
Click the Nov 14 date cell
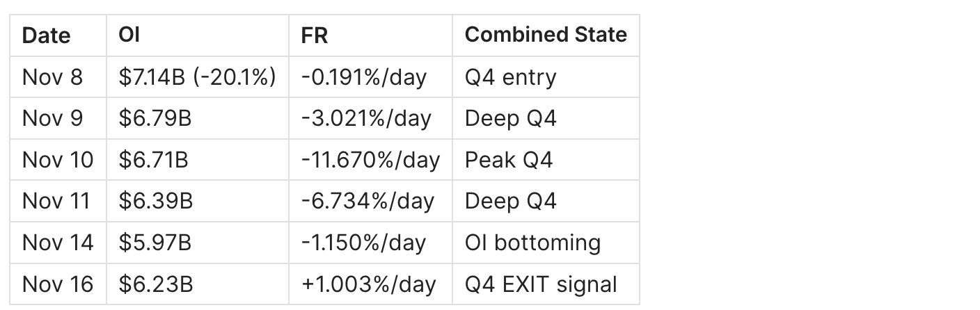pos(58,243)
